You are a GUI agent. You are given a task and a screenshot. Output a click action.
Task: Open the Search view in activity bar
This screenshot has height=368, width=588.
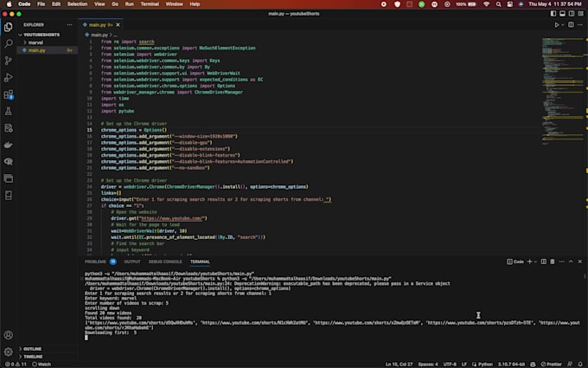9,42
